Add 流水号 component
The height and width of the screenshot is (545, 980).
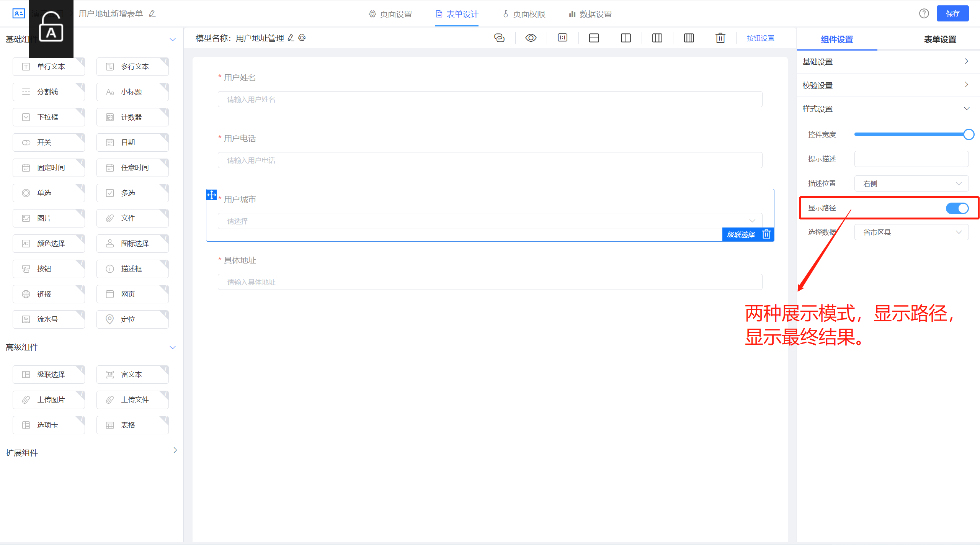49,319
